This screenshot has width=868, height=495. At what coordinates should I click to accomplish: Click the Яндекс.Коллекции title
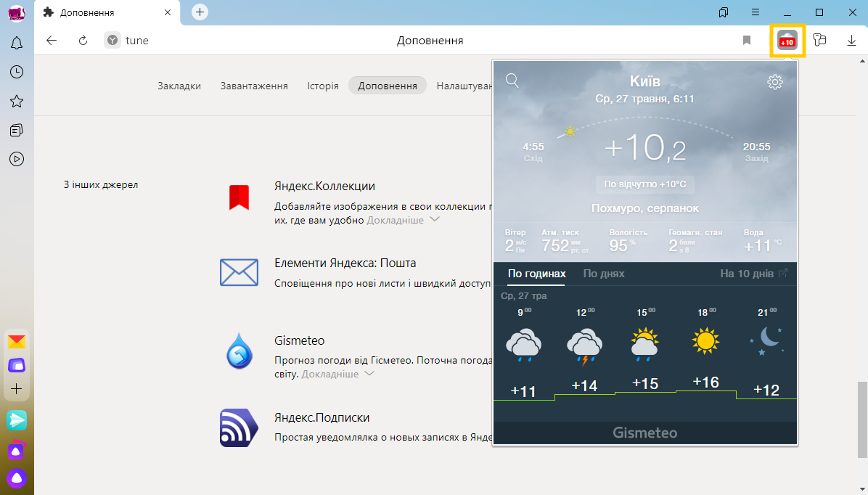click(324, 186)
